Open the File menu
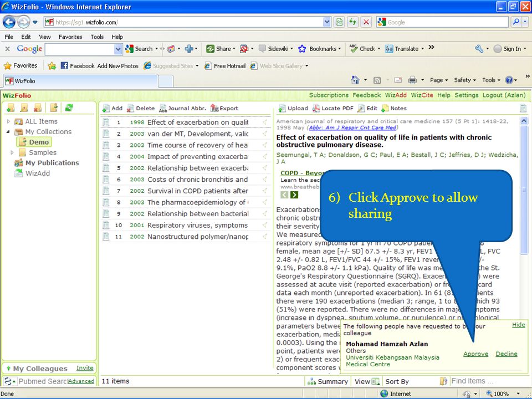Screen dimensions: 532x399 click(x=9, y=37)
